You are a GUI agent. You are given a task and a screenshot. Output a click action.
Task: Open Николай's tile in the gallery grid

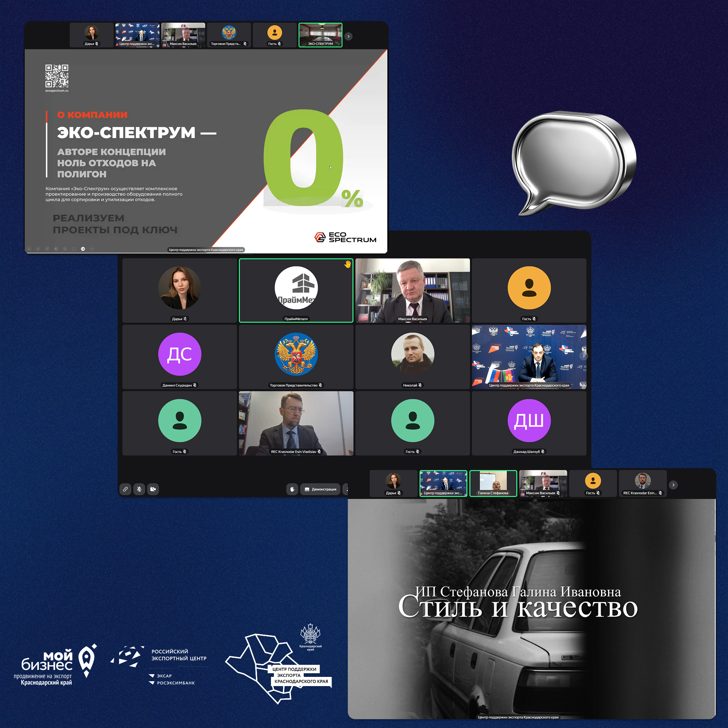(413, 357)
